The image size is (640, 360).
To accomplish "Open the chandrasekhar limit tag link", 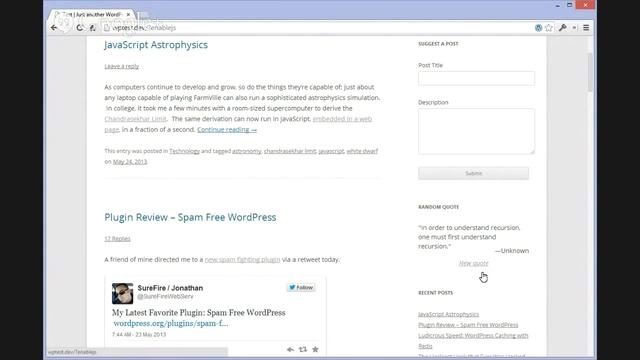I will coord(290,151).
